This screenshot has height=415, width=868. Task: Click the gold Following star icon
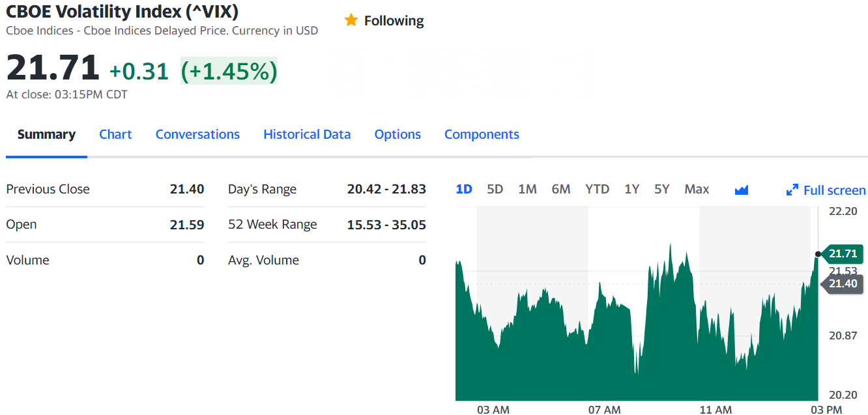(x=351, y=20)
